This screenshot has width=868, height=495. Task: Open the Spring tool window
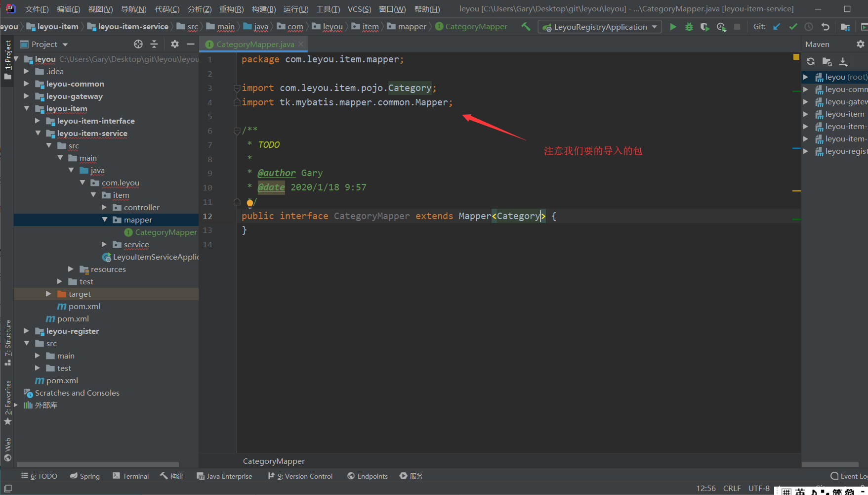pyautogui.click(x=85, y=476)
